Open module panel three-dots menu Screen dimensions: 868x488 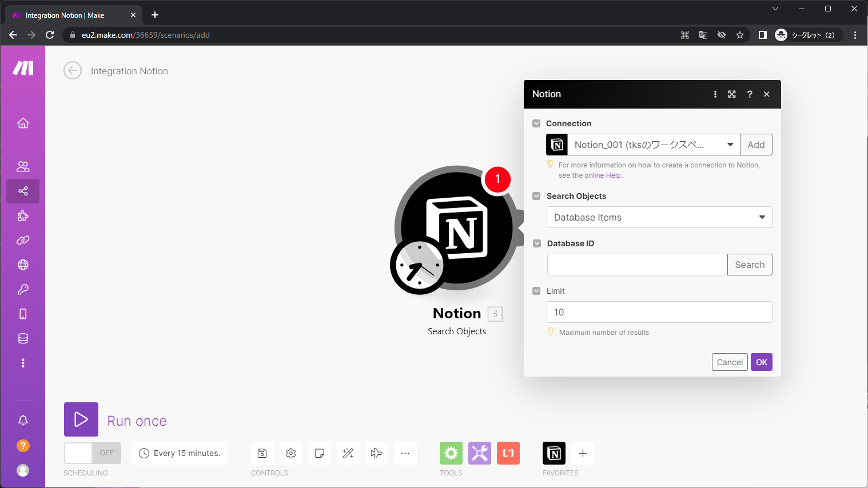pos(715,94)
